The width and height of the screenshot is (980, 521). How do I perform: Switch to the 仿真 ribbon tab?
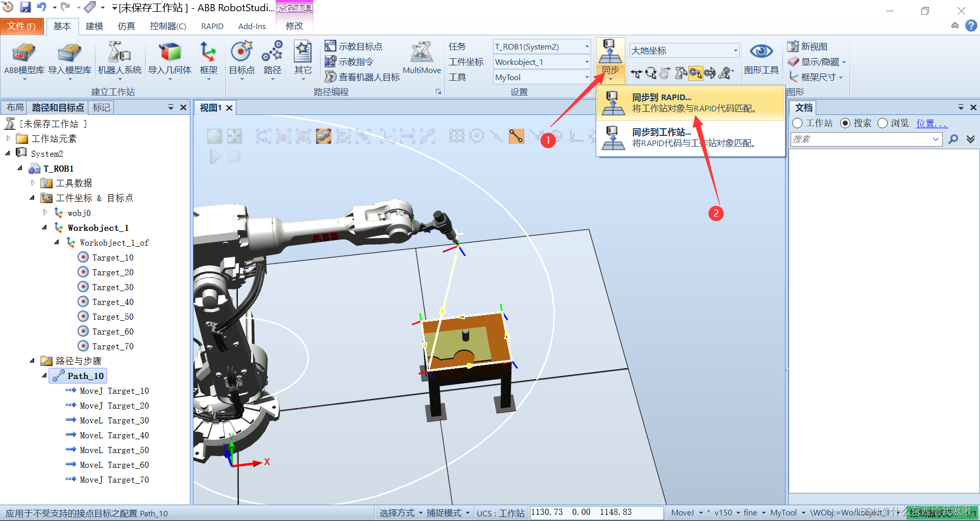tap(126, 26)
